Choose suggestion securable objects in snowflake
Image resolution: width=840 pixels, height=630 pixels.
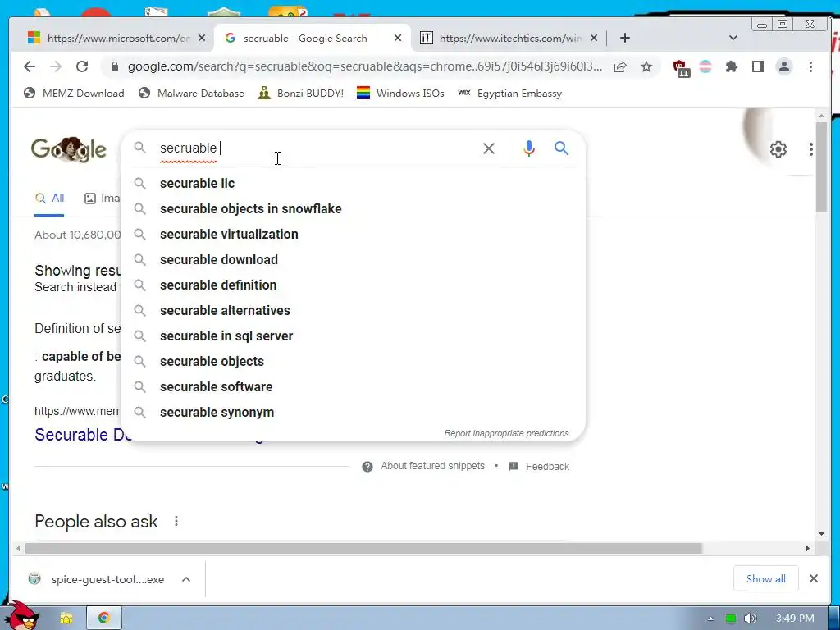click(354, 209)
